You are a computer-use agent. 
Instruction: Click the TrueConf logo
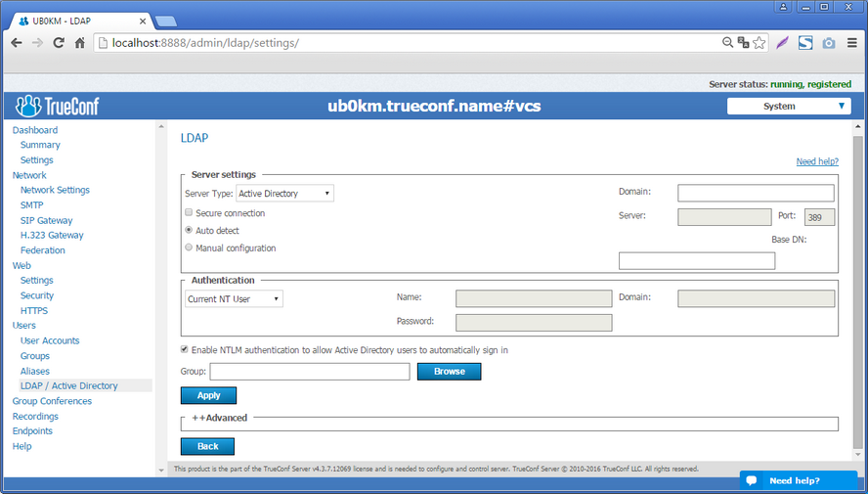click(x=57, y=106)
